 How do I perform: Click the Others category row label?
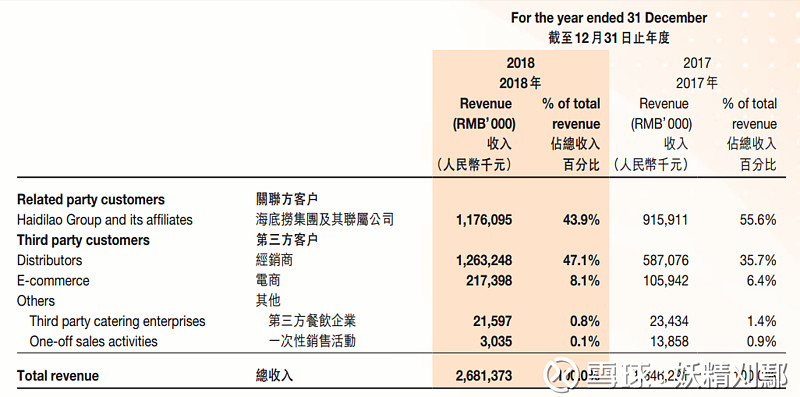(x=36, y=301)
